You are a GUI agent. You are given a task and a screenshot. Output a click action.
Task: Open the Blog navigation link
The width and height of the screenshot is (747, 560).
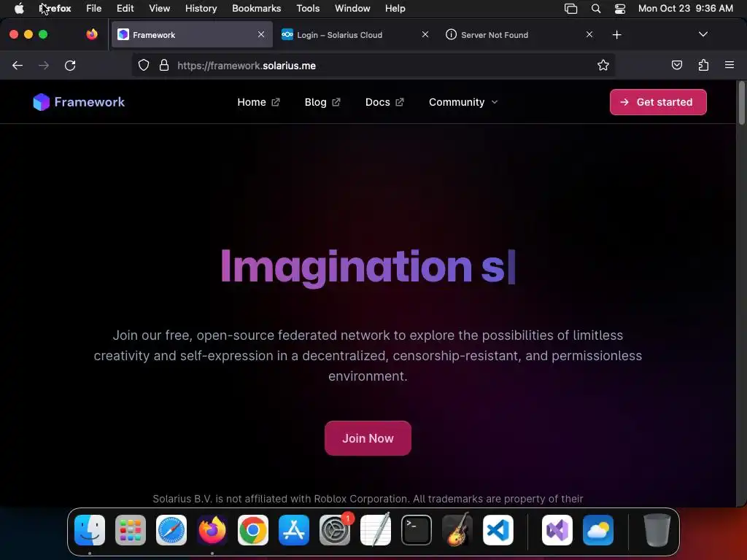click(x=322, y=102)
